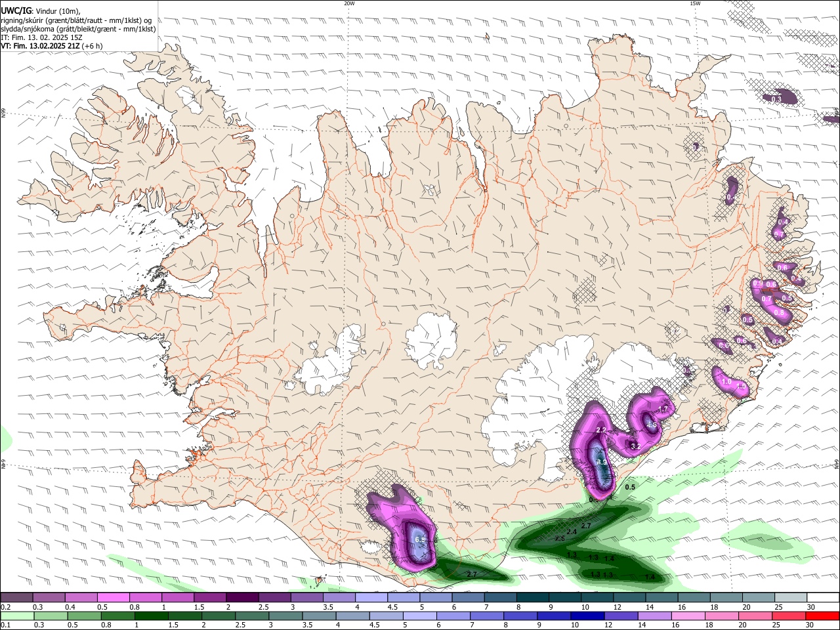Click the 1.0 value in the southeast
This screenshot has height=630, width=840.
tap(726, 382)
